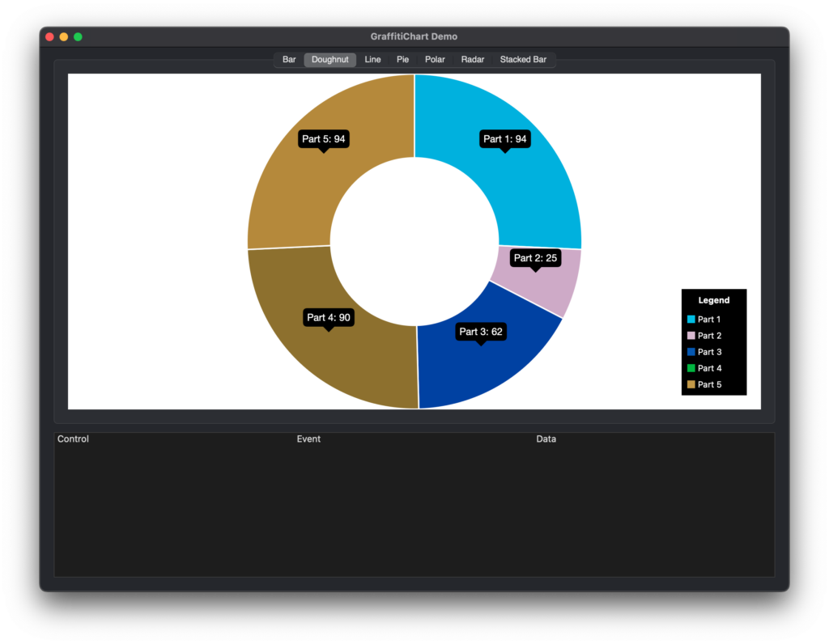Image resolution: width=829 pixels, height=644 pixels.
Task: Click the Part 2 pink legend swatch
Action: 691,336
